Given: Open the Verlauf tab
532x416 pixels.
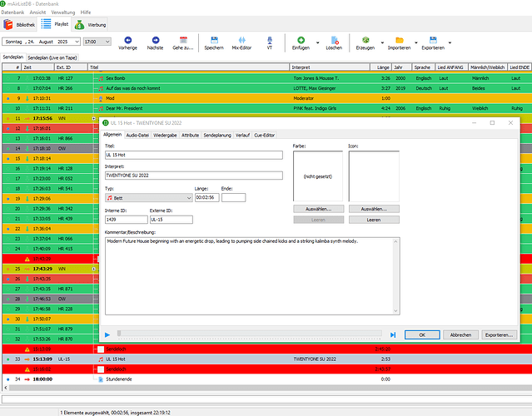Looking at the screenshot, I should (242, 135).
